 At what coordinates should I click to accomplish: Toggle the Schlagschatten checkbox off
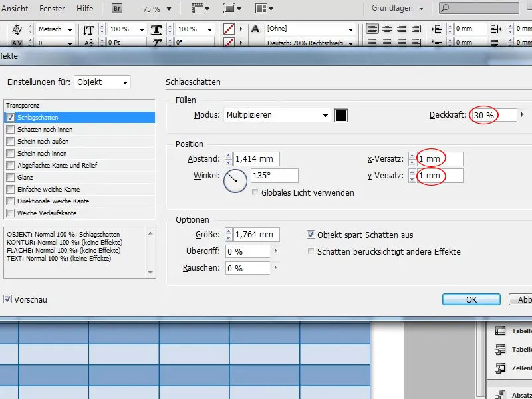click(10, 118)
